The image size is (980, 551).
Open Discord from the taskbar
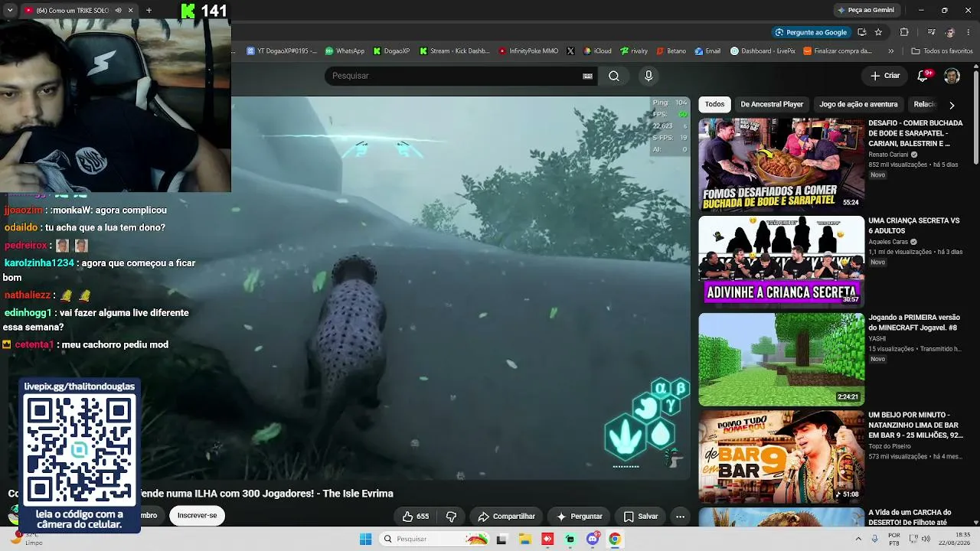pos(592,539)
